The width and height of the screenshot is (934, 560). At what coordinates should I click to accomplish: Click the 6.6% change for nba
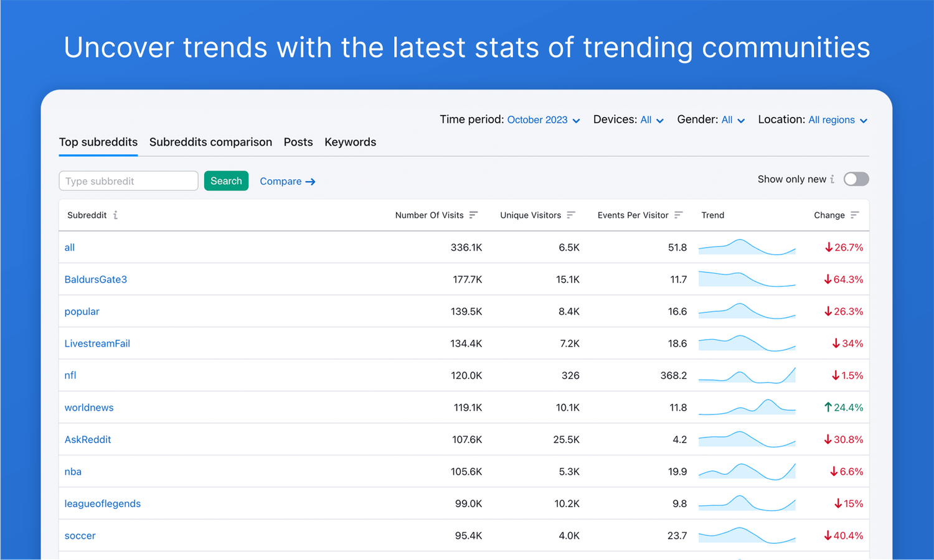[x=847, y=472]
